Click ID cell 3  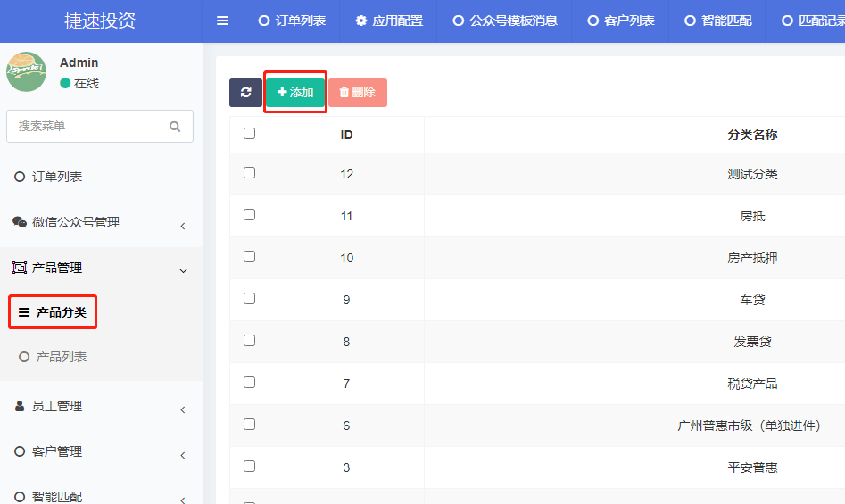(x=346, y=467)
